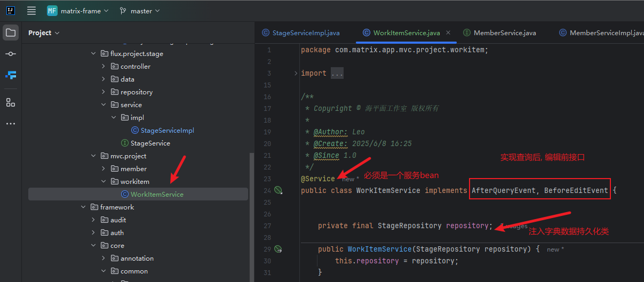Switch to StageServiceImpl.java tab
Image resolution: width=644 pixels, height=282 pixels.
(301, 33)
